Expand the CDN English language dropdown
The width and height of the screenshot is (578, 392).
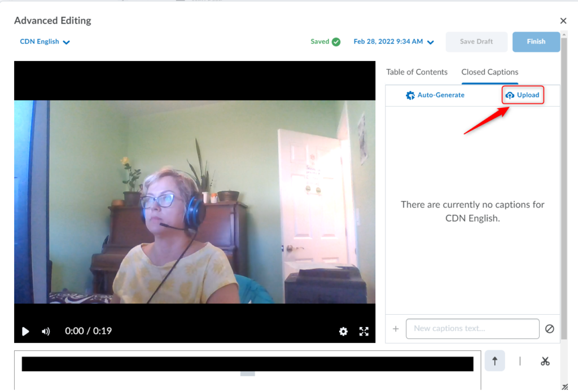[x=45, y=42]
